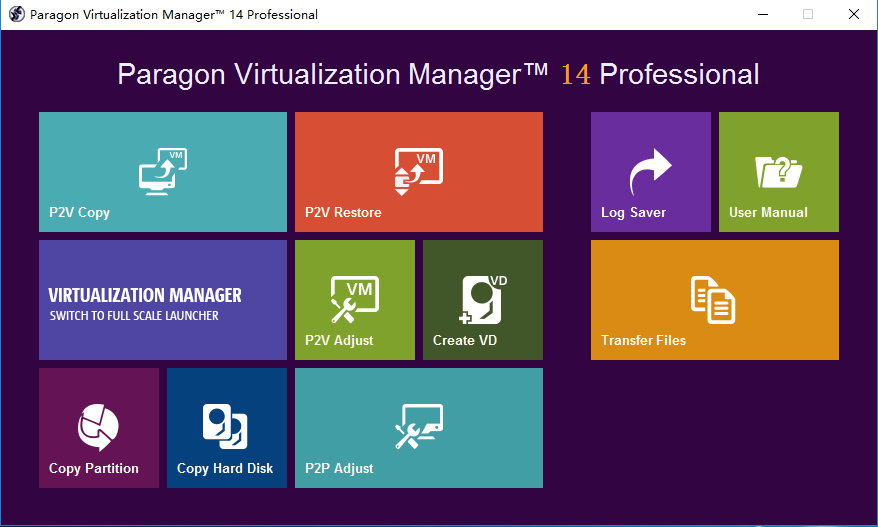Switch to full scale launcher tile
The width and height of the screenshot is (878, 527).
(163, 300)
